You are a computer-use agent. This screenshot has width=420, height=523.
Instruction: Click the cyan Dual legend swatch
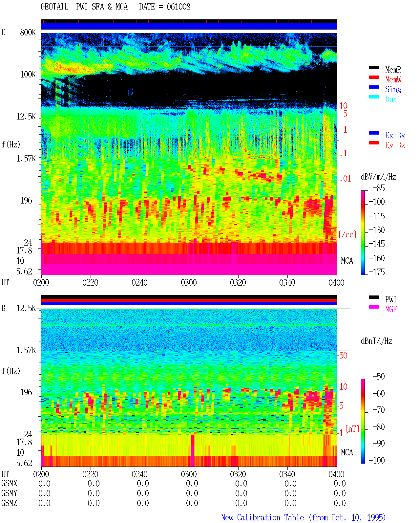pyautogui.click(x=374, y=97)
